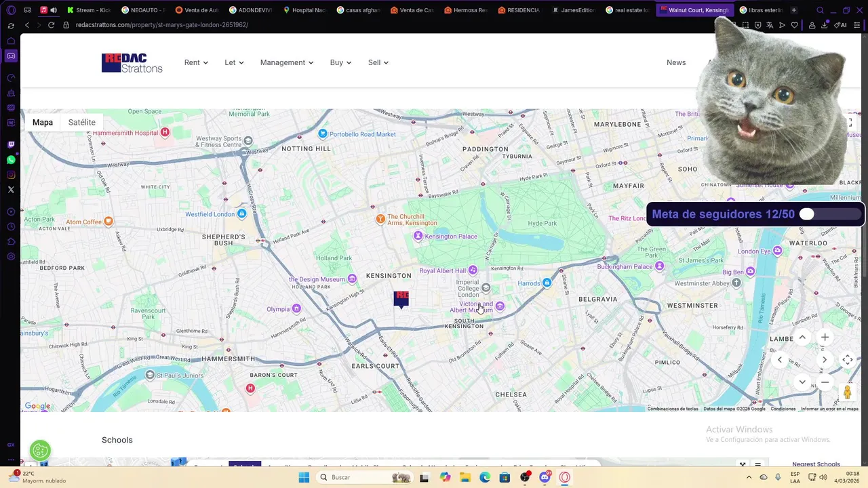The width and height of the screenshot is (868, 488).
Task: Open Combinaciones de teclas link
Action: coord(673,409)
